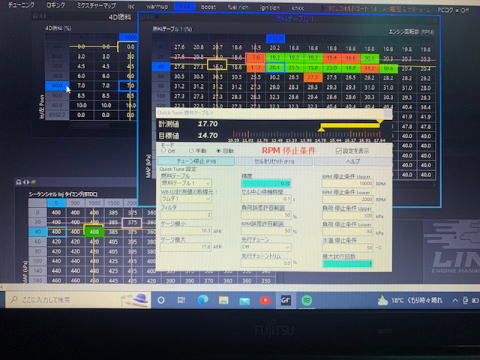Toggle the 設定を表示 checkbox
This screenshot has width=480, height=360.
coord(339,151)
